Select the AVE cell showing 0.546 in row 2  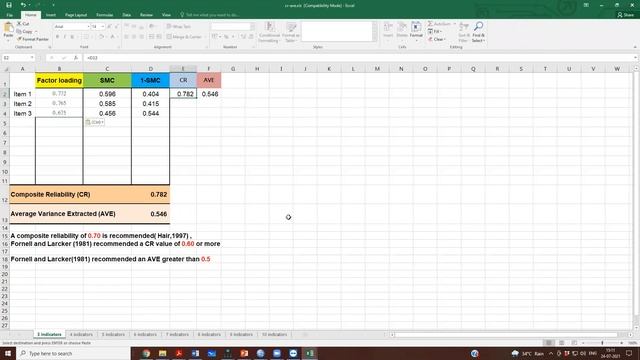[x=209, y=94]
